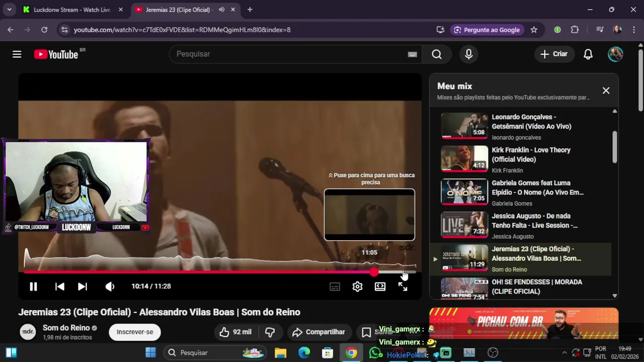
Task: Play OH! SE FENDESSES by MORADA
Action: click(x=521, y=289)
